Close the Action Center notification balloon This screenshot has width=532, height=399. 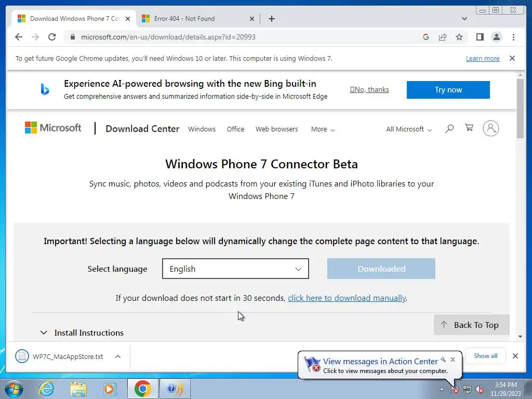(453, 360)
